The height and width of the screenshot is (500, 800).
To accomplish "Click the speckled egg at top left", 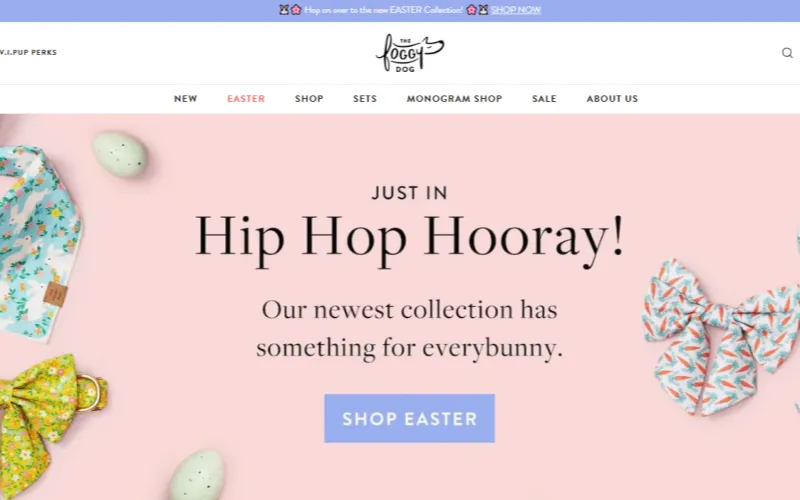I will tap(119, 154).
